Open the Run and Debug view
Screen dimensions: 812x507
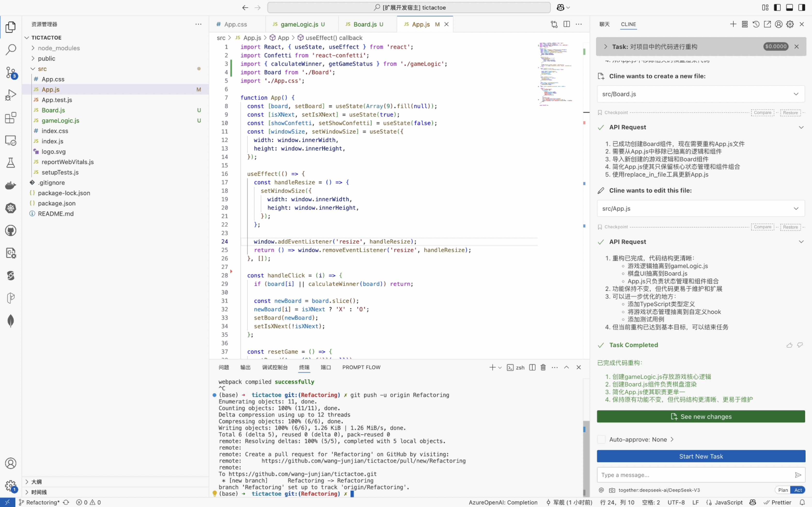[10, 95]
